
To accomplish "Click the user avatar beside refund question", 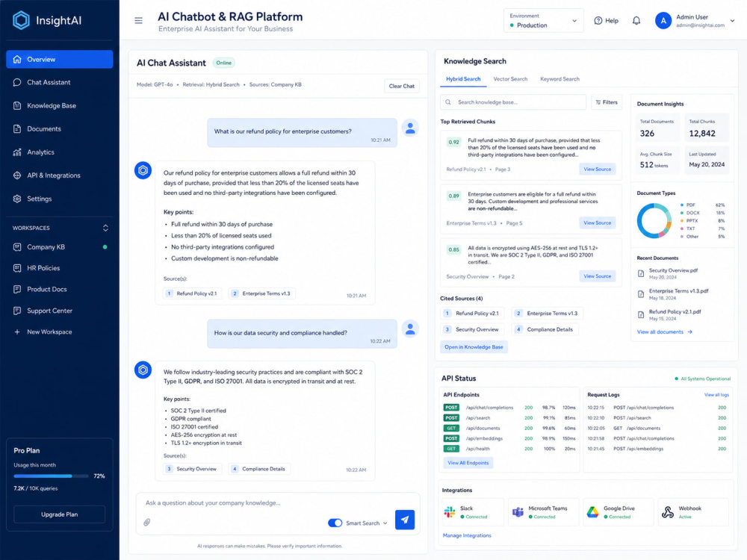I will click(x=409, y=128).
